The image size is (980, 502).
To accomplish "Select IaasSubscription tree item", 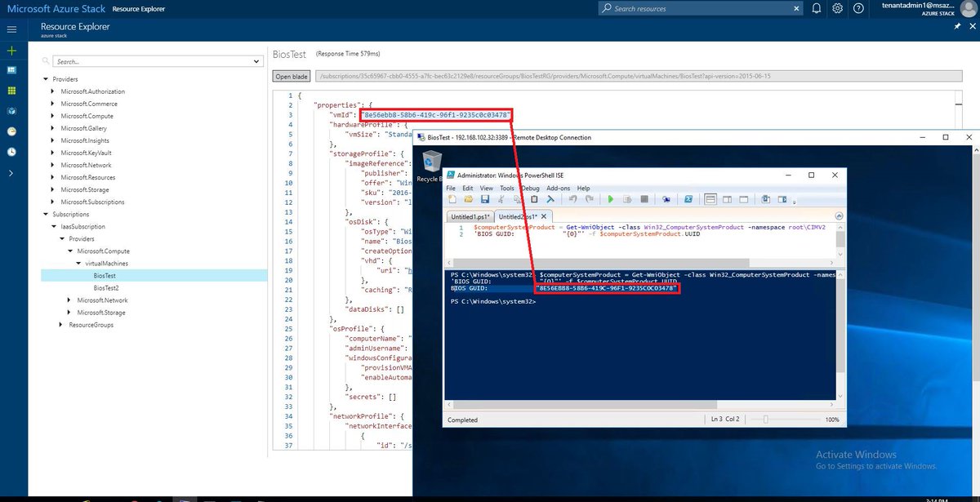I will coord(82,226).
